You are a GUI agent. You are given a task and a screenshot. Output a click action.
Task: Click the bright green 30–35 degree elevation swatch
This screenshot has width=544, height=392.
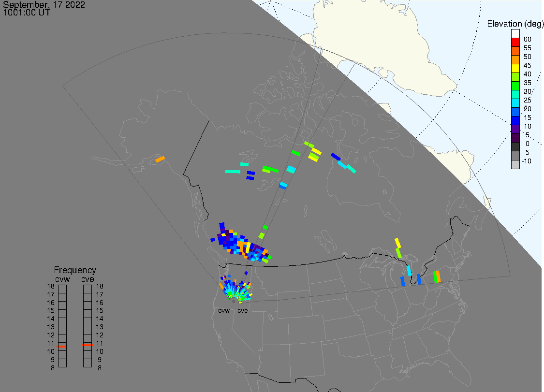click(x=515, y=86)
